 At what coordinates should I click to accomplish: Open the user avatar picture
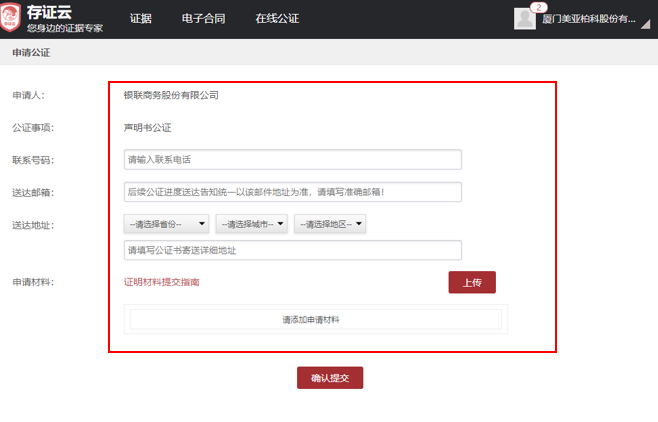525,19
